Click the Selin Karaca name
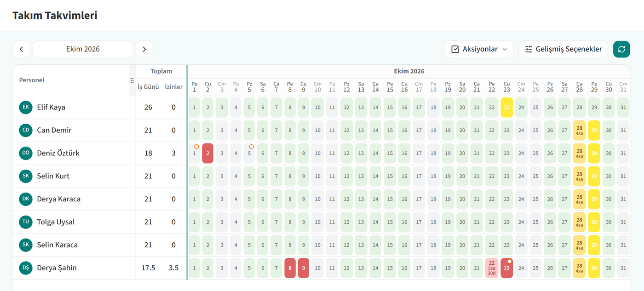This screenshot has width=644, height=291. 57,245
